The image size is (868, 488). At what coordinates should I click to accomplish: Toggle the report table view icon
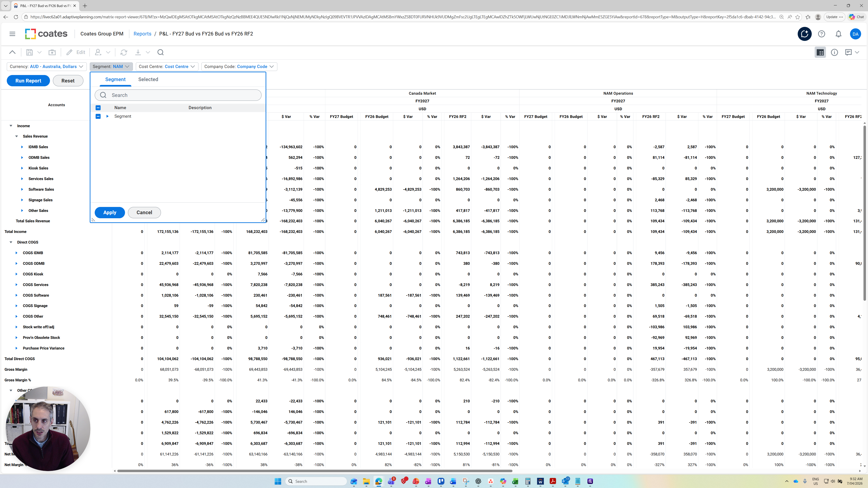(820, 52)
